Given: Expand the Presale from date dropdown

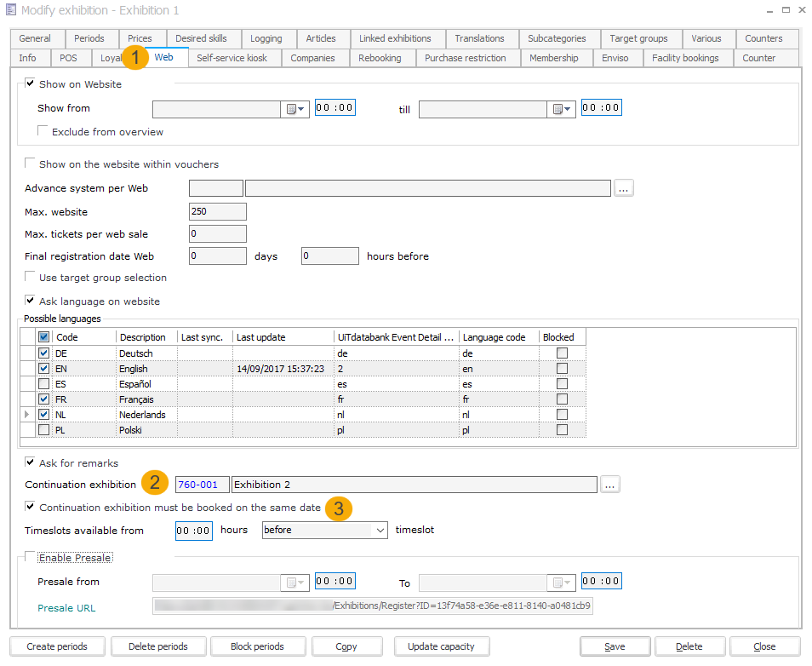Looking at the screenshot, I should (x=294, y=583).
